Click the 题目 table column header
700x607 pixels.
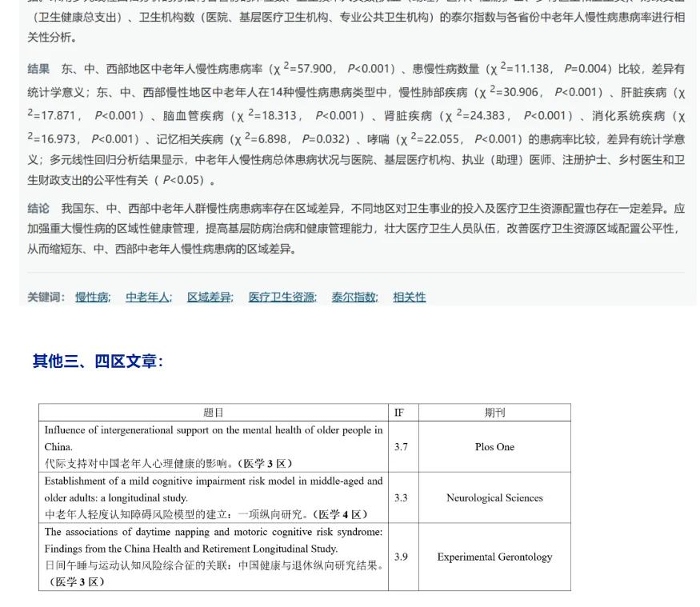214,413
